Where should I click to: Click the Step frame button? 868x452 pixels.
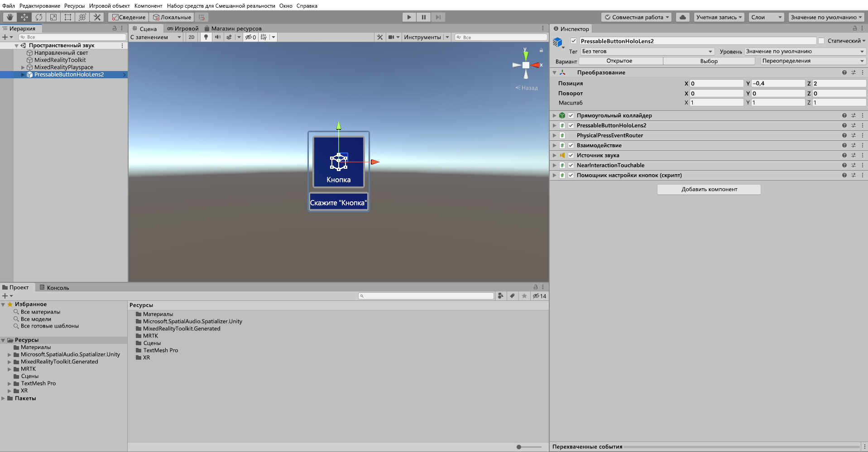pos(438,17)
